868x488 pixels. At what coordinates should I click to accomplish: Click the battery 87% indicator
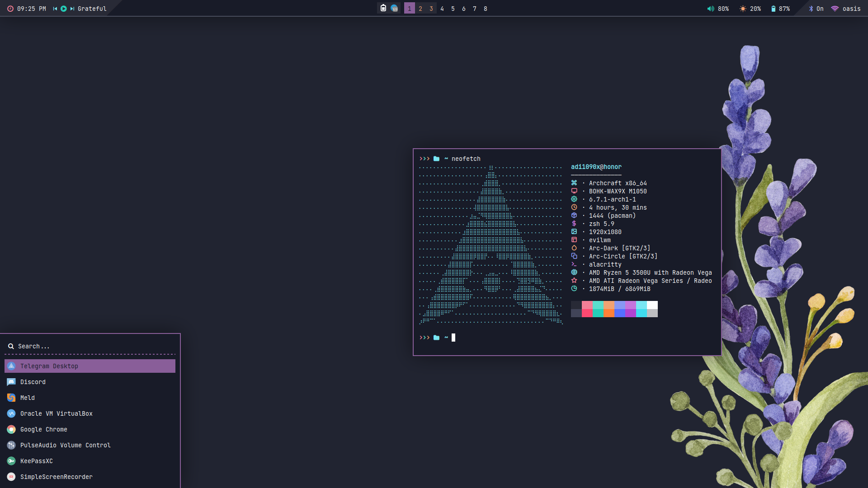point(780,9)
